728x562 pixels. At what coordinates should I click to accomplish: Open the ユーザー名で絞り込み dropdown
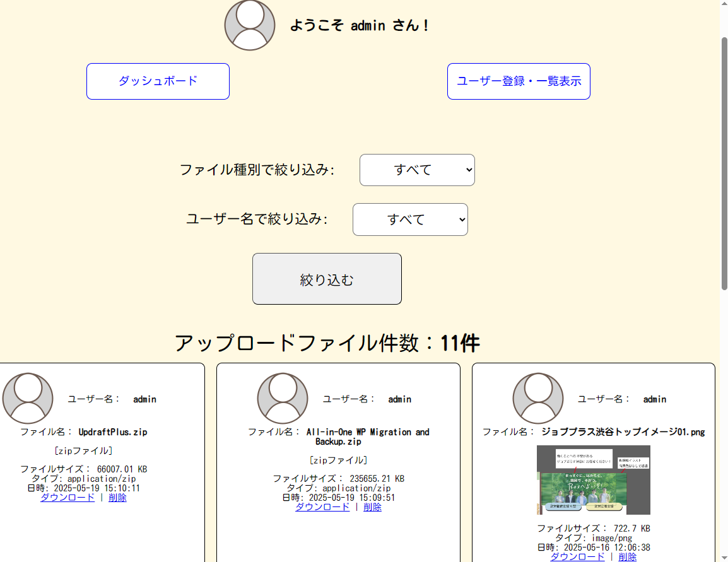(410, 220)
